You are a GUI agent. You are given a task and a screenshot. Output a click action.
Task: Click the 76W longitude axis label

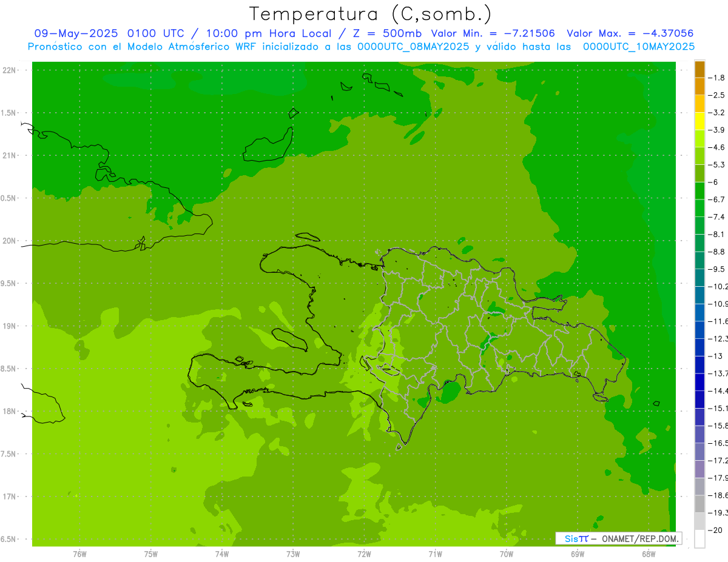click(x=79, y=554)
